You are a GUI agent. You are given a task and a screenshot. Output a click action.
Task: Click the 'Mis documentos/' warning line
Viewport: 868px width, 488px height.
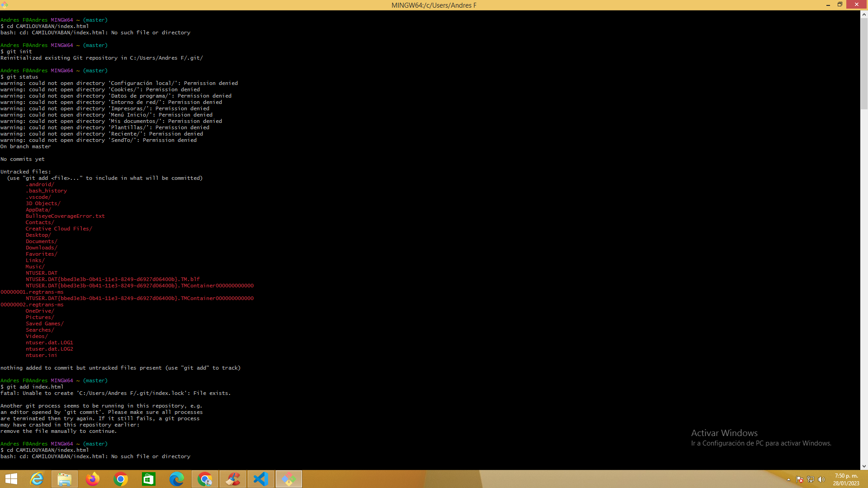pos(111,121)
